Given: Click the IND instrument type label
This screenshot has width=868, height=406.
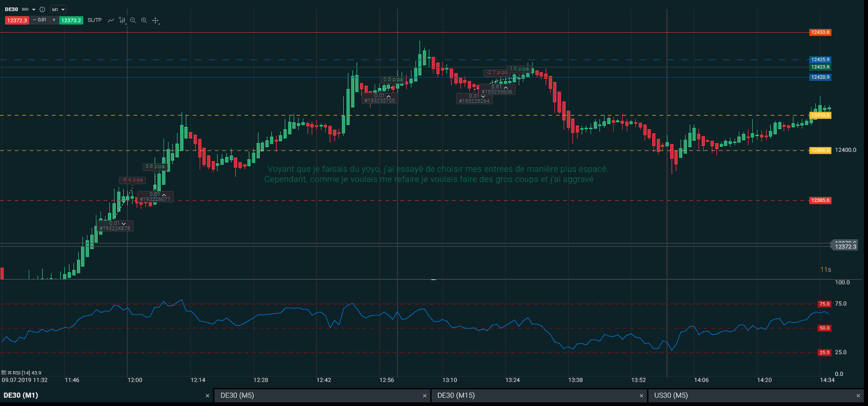Looking at the screenshot, I should pyautogui.click(x=25, y=9).
